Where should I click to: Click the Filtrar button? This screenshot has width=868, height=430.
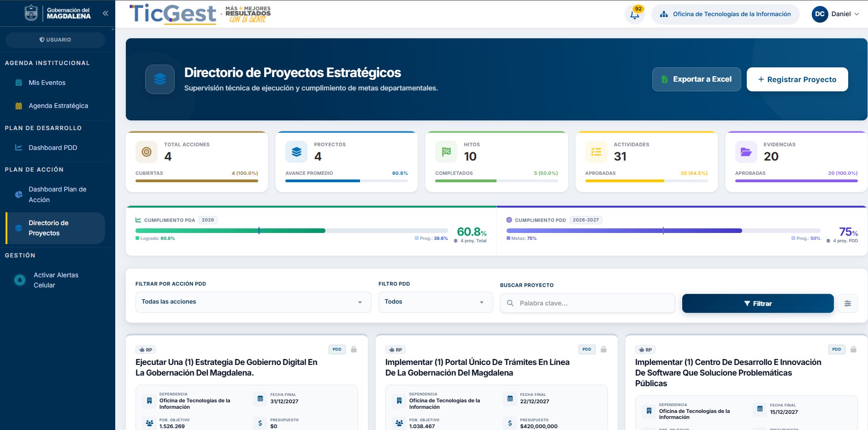758,304
